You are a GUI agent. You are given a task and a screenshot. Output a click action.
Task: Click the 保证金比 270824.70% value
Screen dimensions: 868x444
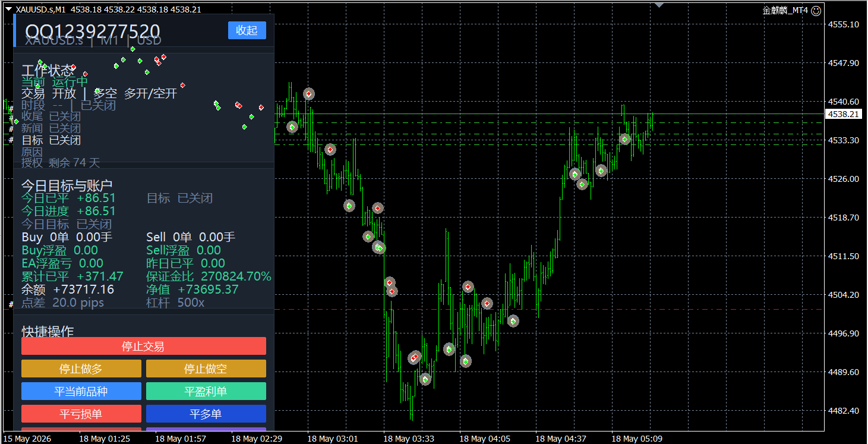[x=209, y=276]
